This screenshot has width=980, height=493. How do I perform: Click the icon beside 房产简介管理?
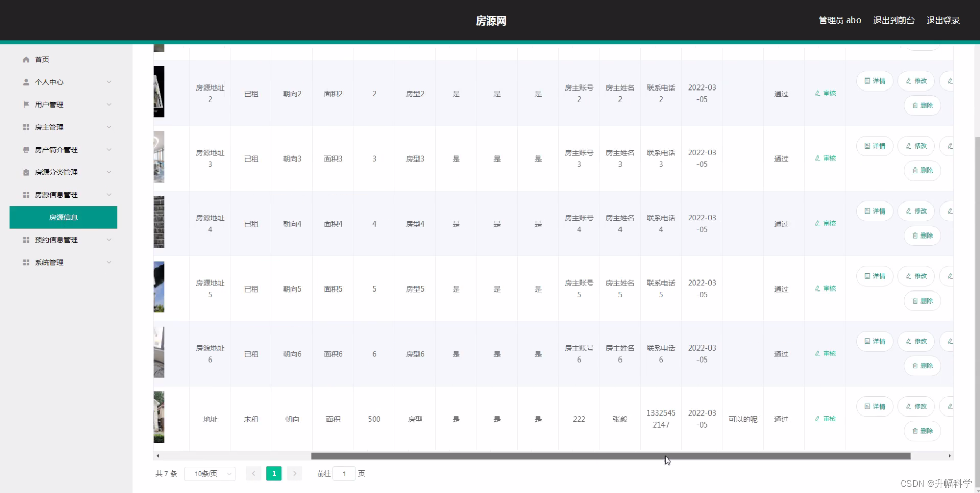coord(26,150)
